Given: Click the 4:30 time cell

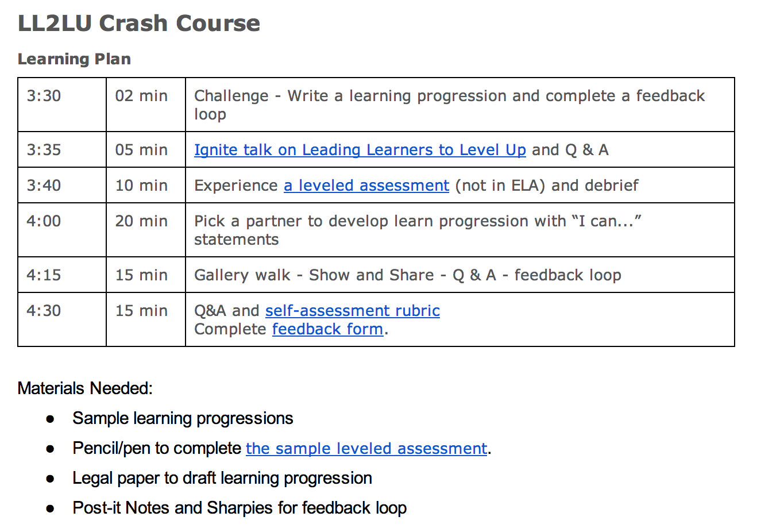Looking at the screenshot, I should [44, 311].
